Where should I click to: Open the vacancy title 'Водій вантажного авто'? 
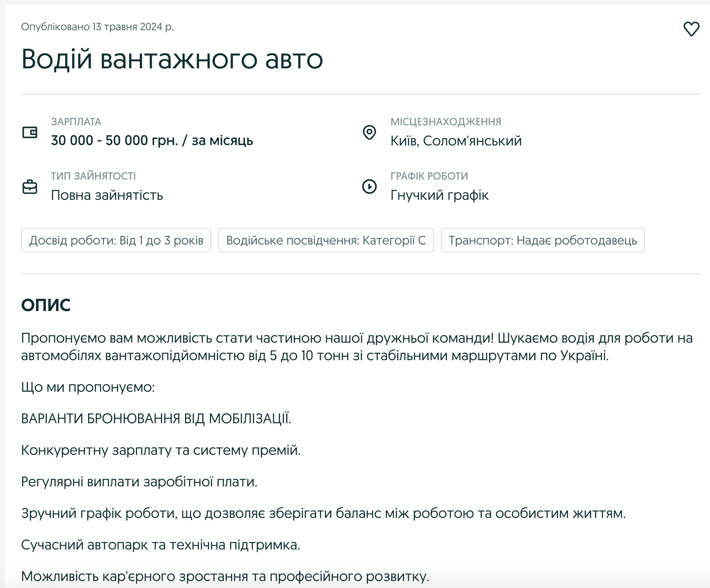[172, 59]
